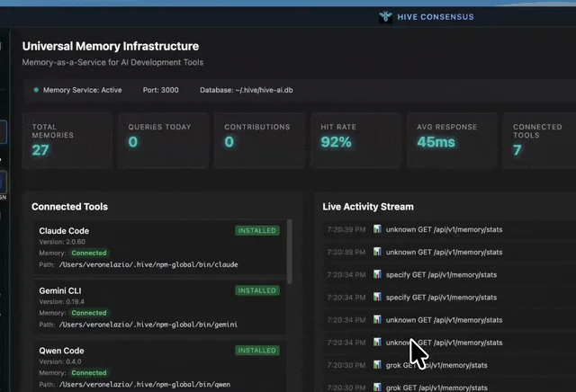Click the Memory Service: Active label
The height and width of the screenshot is (392, 576).
coord(82,90)
